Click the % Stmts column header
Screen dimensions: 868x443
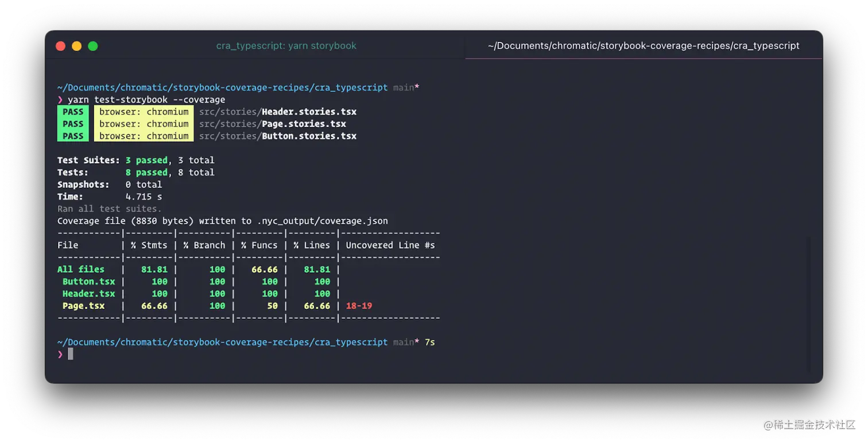pyautogui.click(x=149, y=245)
